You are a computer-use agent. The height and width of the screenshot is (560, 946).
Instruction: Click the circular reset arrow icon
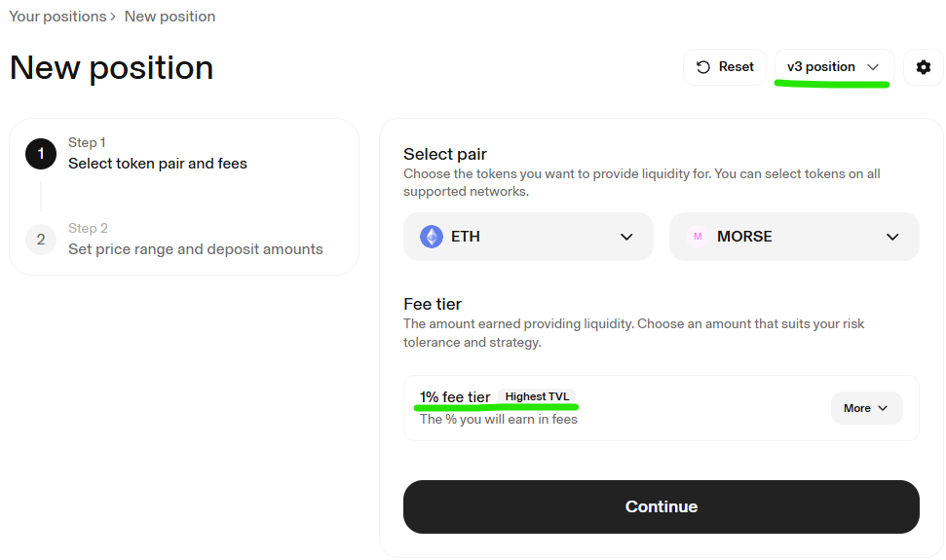[702, 67]
